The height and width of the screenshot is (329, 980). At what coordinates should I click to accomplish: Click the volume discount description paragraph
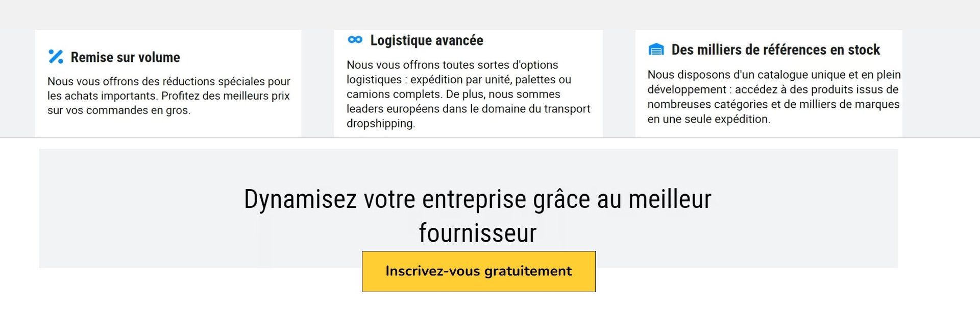[x=169, y=96]
